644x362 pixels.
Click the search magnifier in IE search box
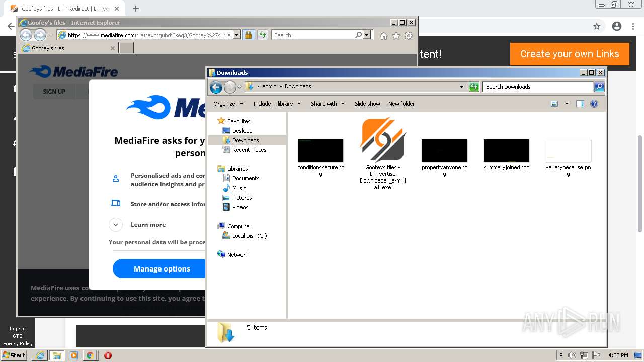(358, 35)
